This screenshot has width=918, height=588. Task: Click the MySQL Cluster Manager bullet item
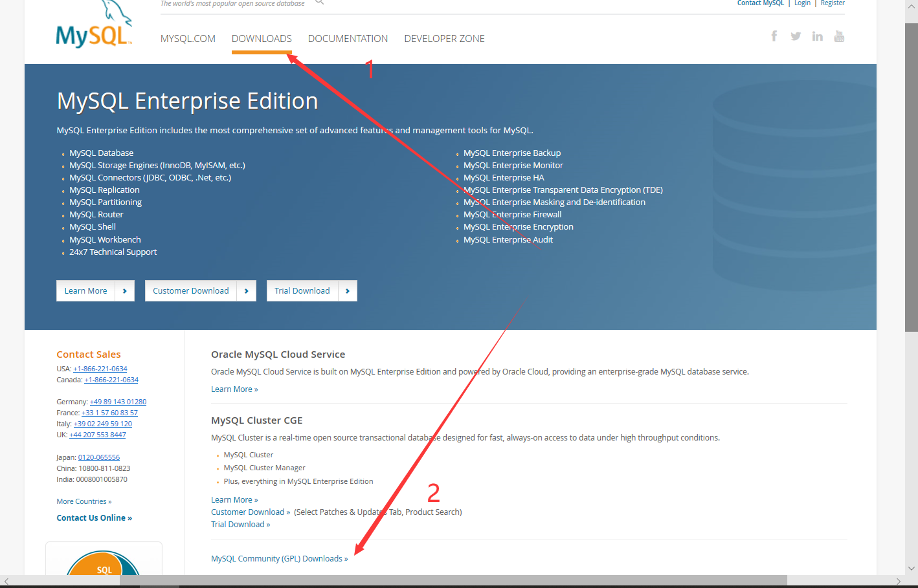(264, 468)
